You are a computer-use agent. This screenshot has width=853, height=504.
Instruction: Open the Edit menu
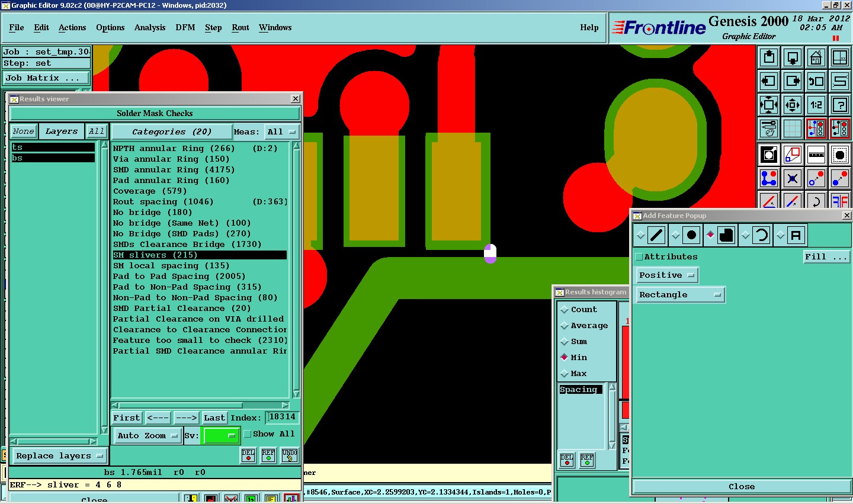[41, 28]
